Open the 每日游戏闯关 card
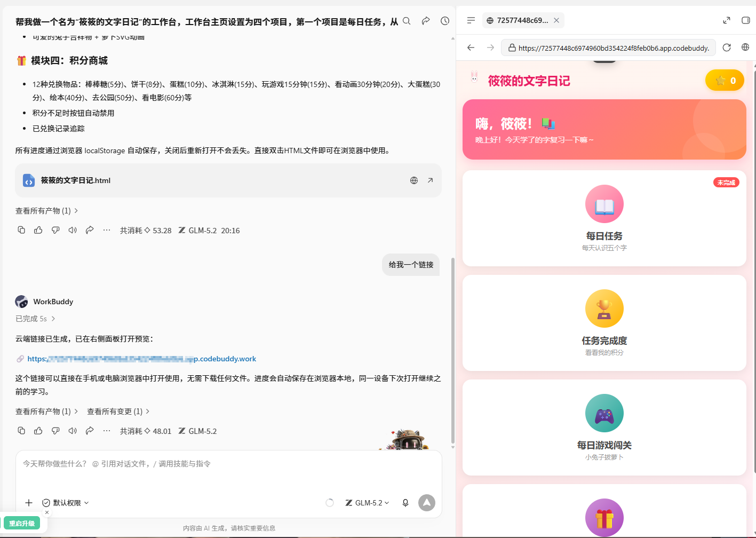The image size is (756, 538). 604,428
